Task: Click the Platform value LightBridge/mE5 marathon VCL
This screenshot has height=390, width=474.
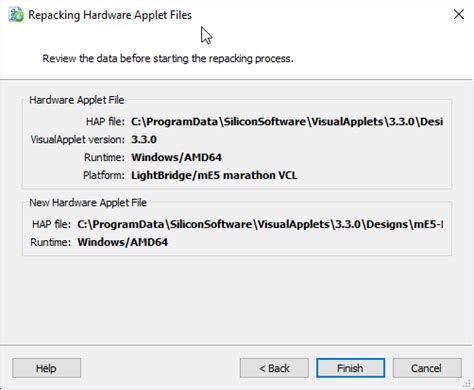Action: (214, 175)
